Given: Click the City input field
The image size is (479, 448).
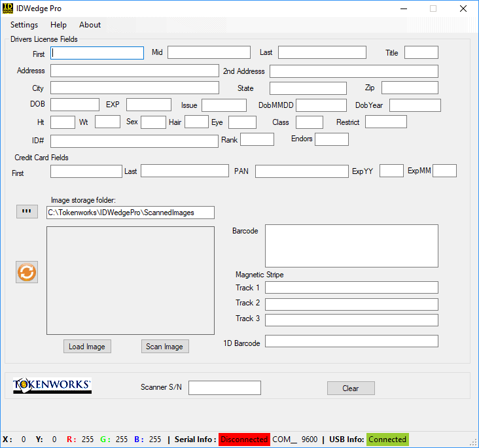Looking at the screenshot, I should point(135,88).
